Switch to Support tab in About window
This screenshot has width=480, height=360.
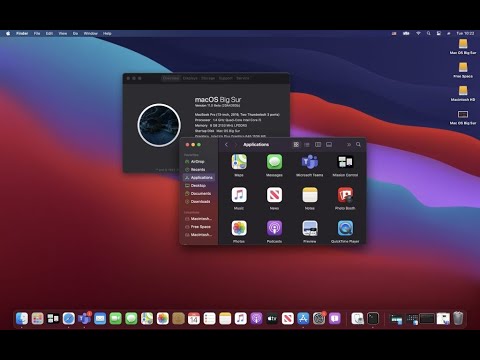[x=226, y=78]
